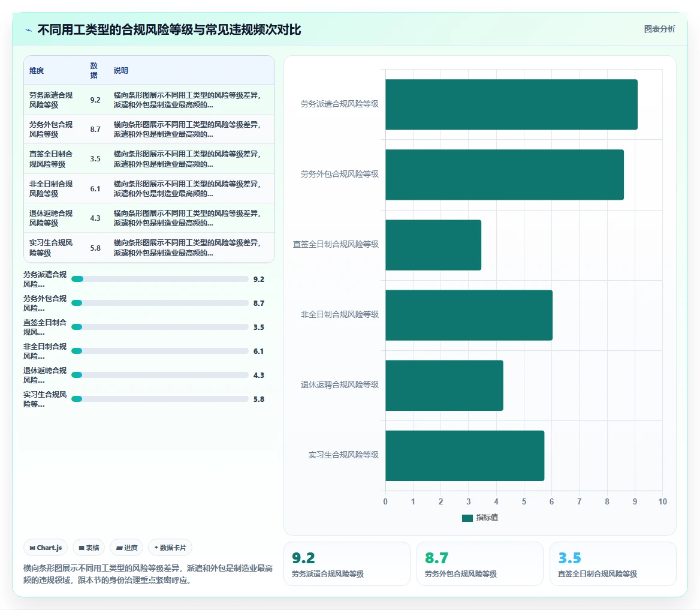
Task: Click the 数据卡片 tag chip
Action: coord(170,548)
